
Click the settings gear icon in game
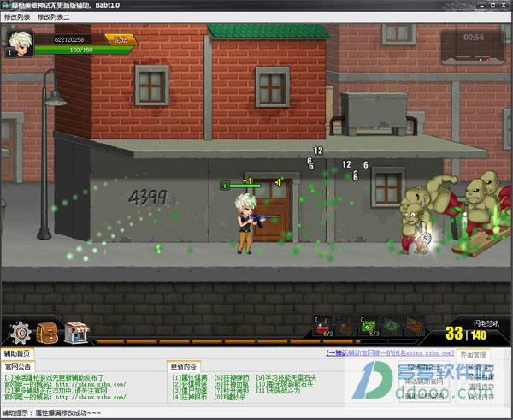[x=21, y=333]
